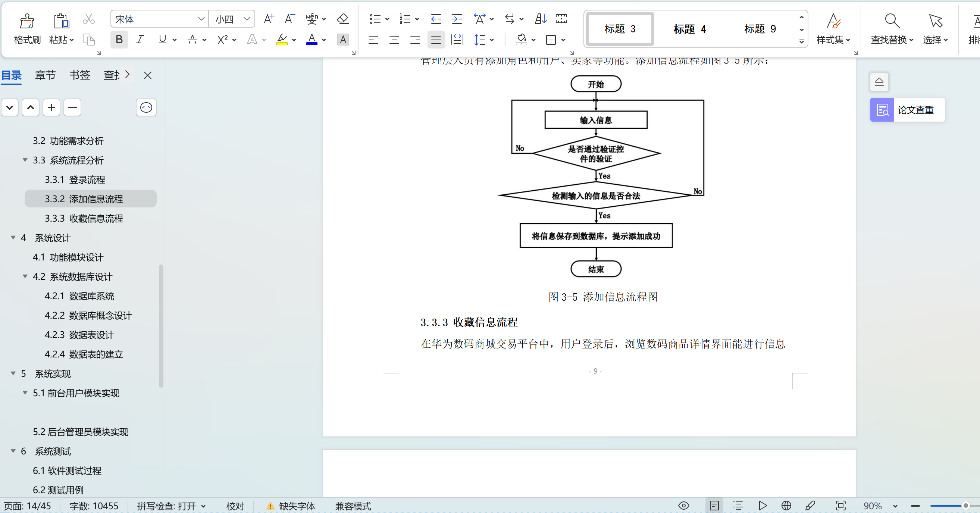Image resolution: width=980 pixels, height=513 pixels.
Task: Collapse the 4.2 系统数据库设计 tree node
Action: [25, 277]
